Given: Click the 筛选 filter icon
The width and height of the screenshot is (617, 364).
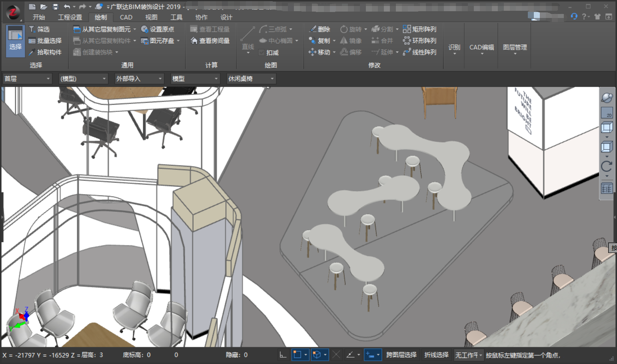Looking at the screenshot, I should (32, 29).
